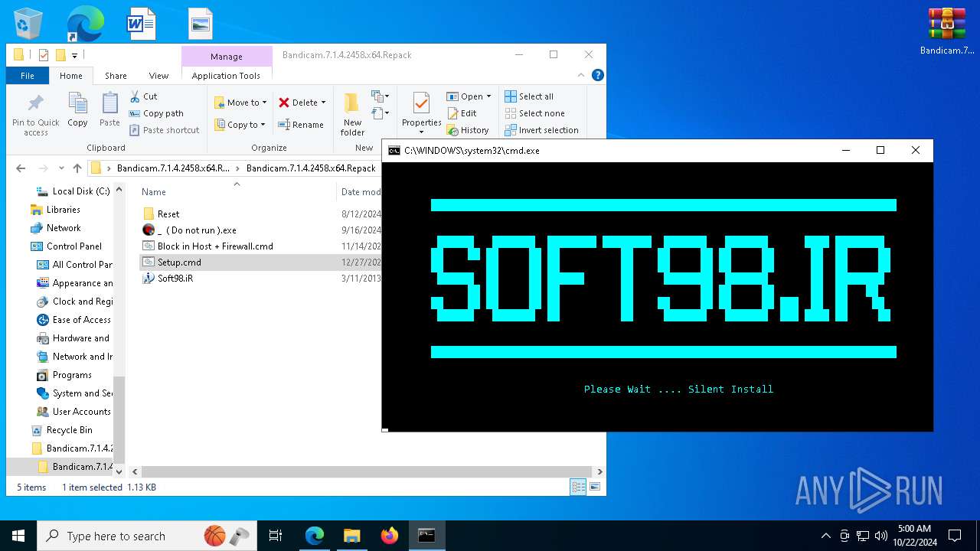Sort by Date modified column

[361, 192]
